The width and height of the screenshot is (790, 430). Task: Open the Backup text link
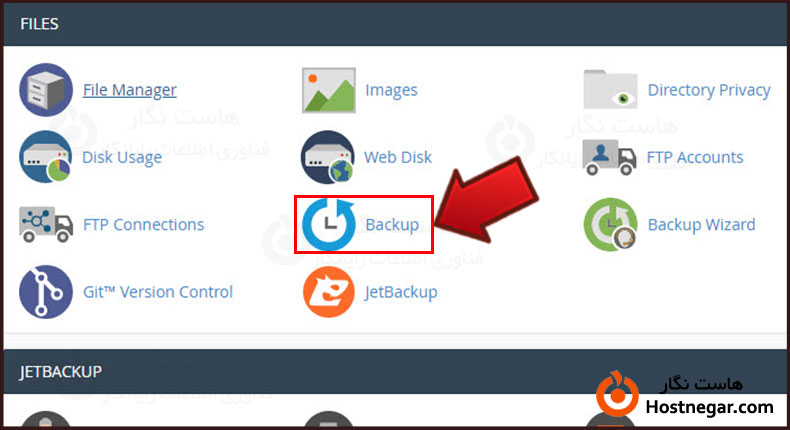(392, 224)
